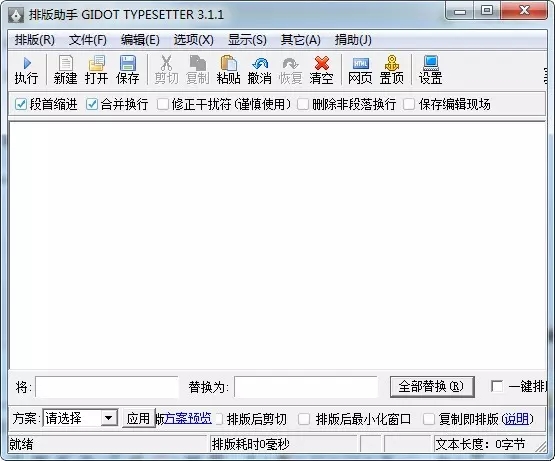Click the 应用 button
Screen dimensions: 555x461
[x=138, y=419]
